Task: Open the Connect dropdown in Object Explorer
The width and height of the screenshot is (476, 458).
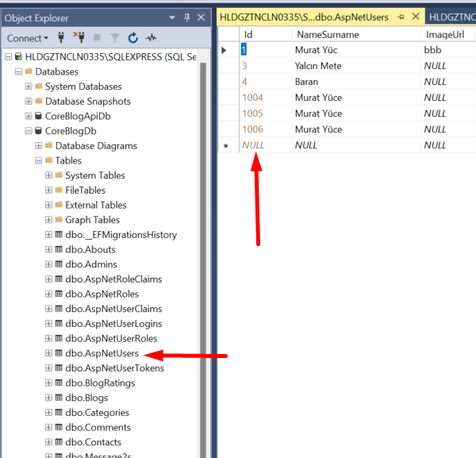Action: pos(28,38)
